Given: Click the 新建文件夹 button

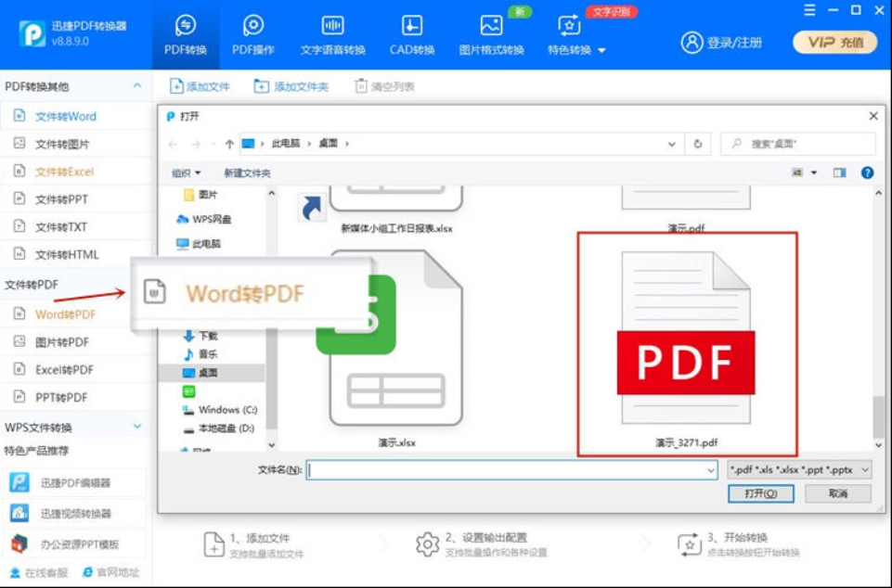Looking at the screenshot, I should [x=247, y=173].
